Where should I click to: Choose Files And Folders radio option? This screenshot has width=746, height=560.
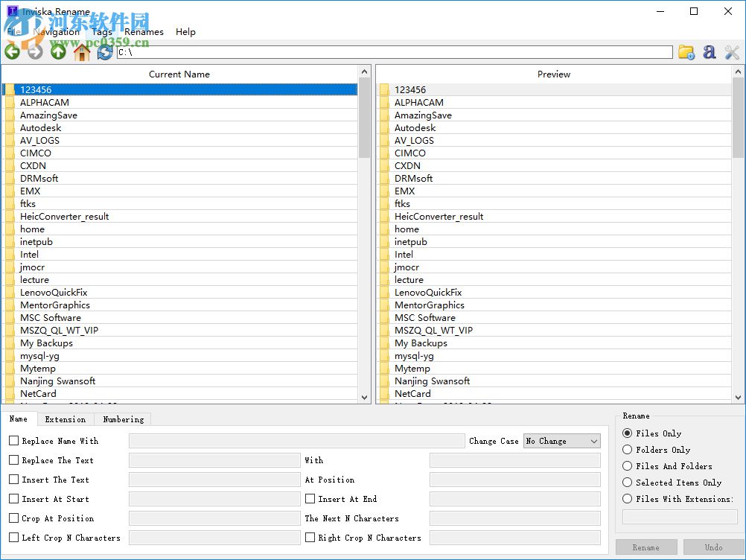[x=628, y=465]
